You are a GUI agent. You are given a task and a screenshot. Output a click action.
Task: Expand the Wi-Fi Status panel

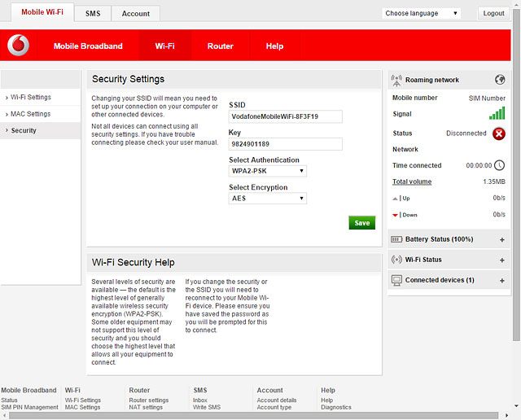click(x=501, y=260)
